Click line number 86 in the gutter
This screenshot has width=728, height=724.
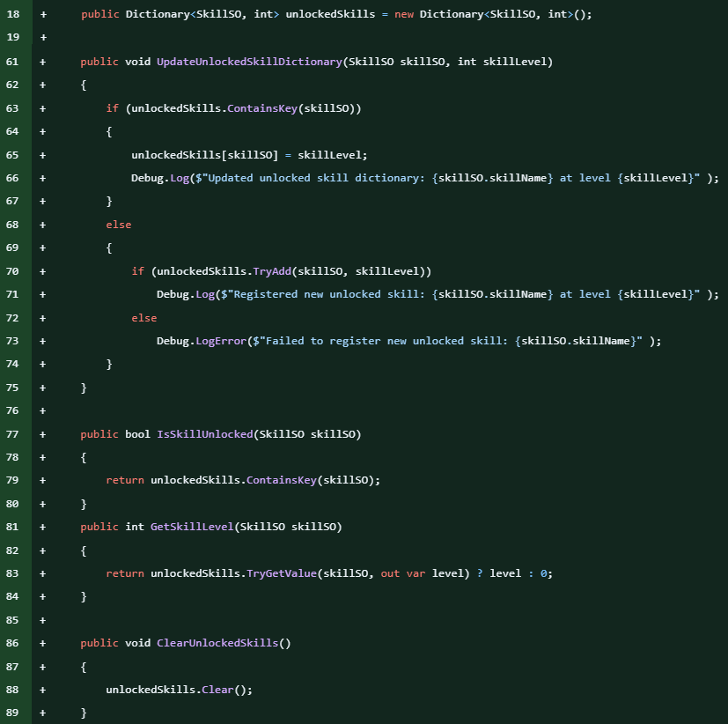[x=12, y=643]
